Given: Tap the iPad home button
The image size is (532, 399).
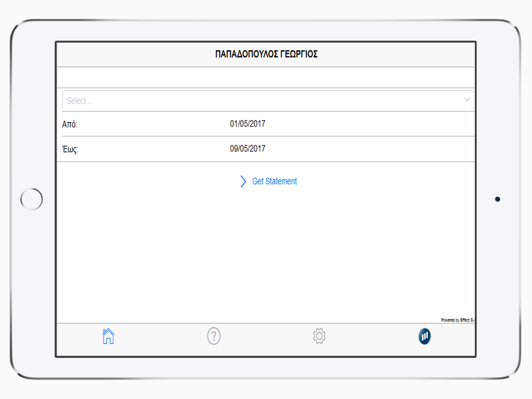Looking at the screenshot, I should [x=32, y=199].
